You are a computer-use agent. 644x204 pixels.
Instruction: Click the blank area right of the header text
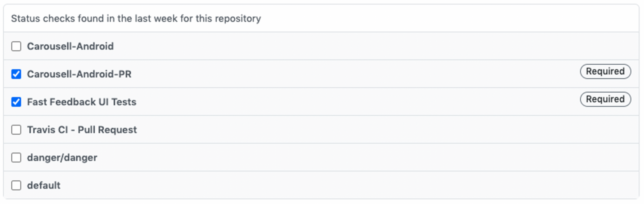click(x=451, y=19)
